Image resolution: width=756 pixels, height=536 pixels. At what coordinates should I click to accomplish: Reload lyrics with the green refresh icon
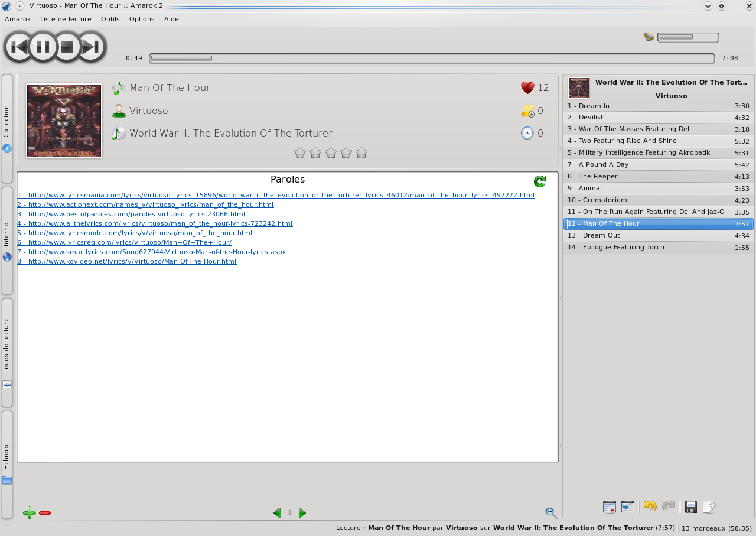point(539,181)
